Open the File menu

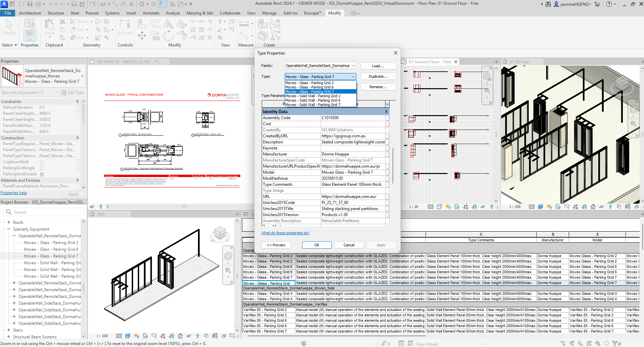(x=8, y=13)
